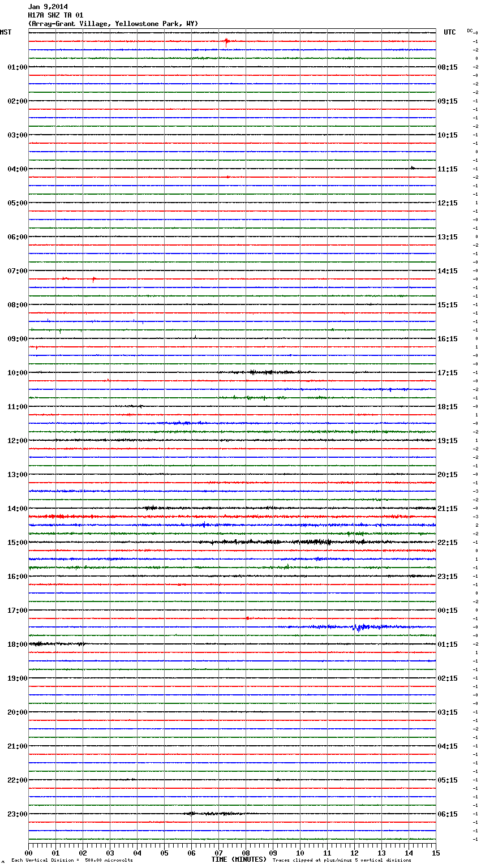This screenshot has width=481, height=868.
Task: Select the "10:00" MST hour label
Action: (18, 373)
